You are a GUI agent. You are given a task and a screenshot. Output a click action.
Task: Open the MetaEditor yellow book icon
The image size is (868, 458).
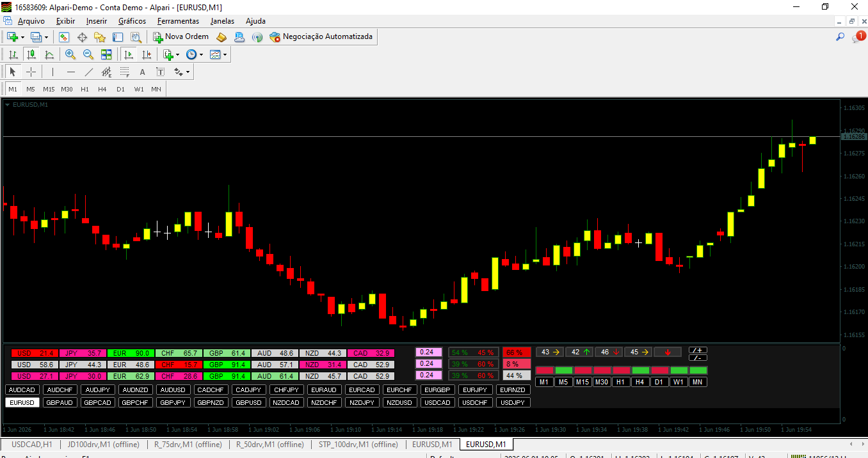221,37
